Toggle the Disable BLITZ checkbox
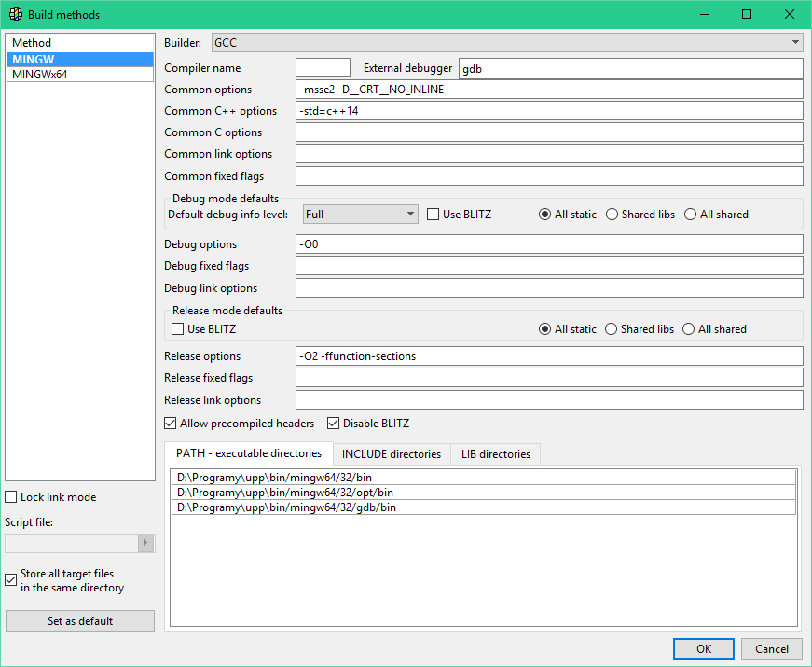 [334, 424]
